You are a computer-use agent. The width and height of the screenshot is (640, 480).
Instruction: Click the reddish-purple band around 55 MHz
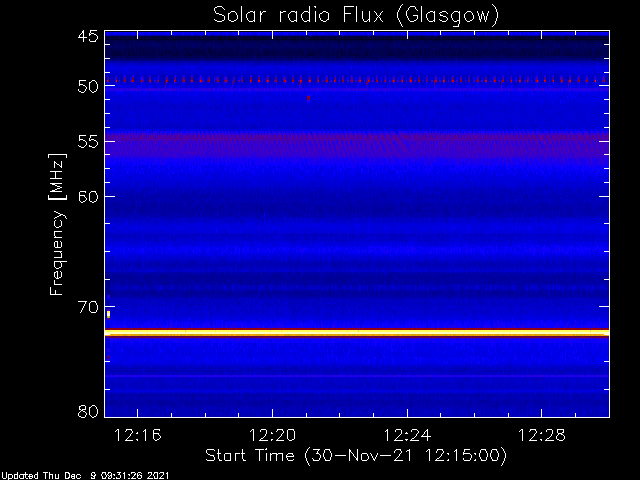click(x=357, y=145)
